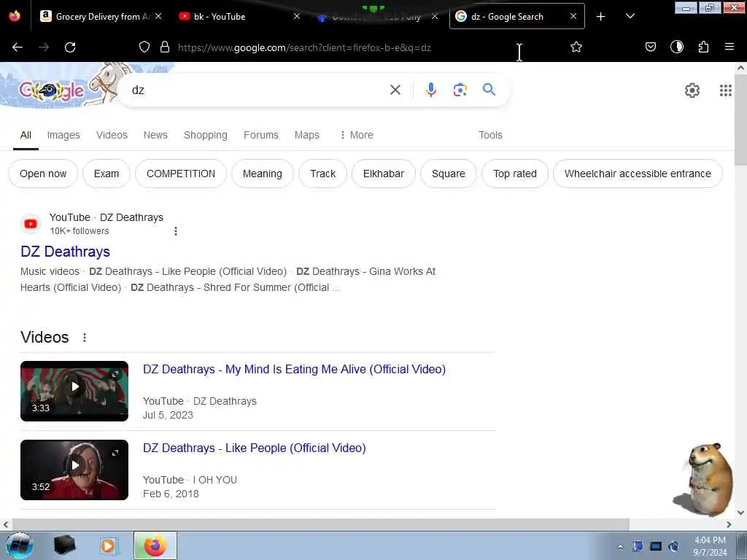Image resolution: width=747 pixels, height=560 pixels.
Task: Click the dark mode extension icon in toolbar
Action: coord(677,47)
